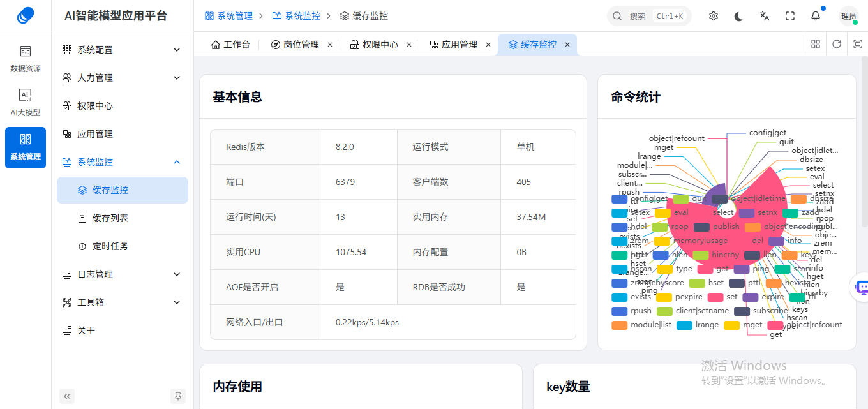Image resolution: width=868 pixels, height=409 pixels.
Task: Expand the 人力管理 sidebar menu
Action: [x=121, y=78]
